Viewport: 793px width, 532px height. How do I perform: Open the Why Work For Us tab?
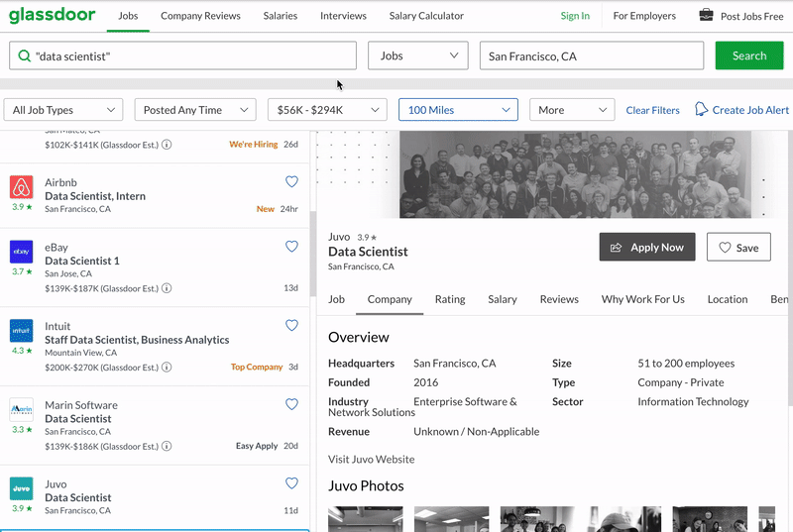642,299
